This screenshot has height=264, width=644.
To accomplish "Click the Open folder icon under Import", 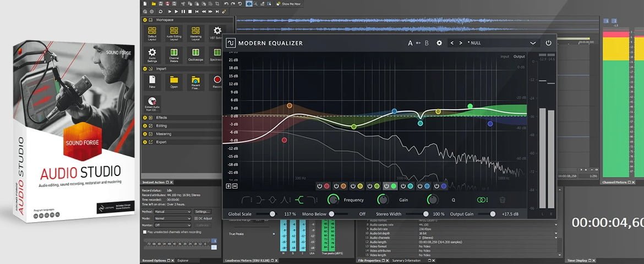I will point(174,82).
